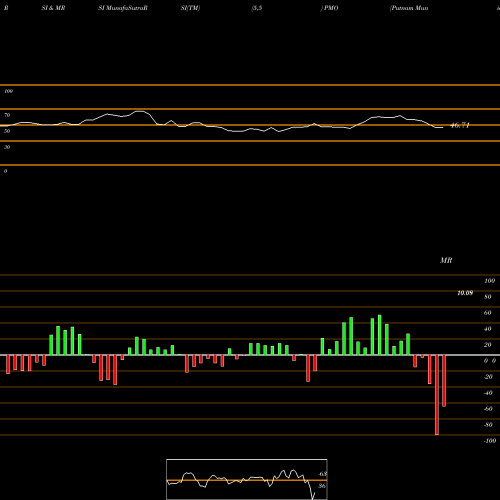500x500 pixels.
Task: Click the positive 60 label on MR axis
Action: [x=488, y=313]
